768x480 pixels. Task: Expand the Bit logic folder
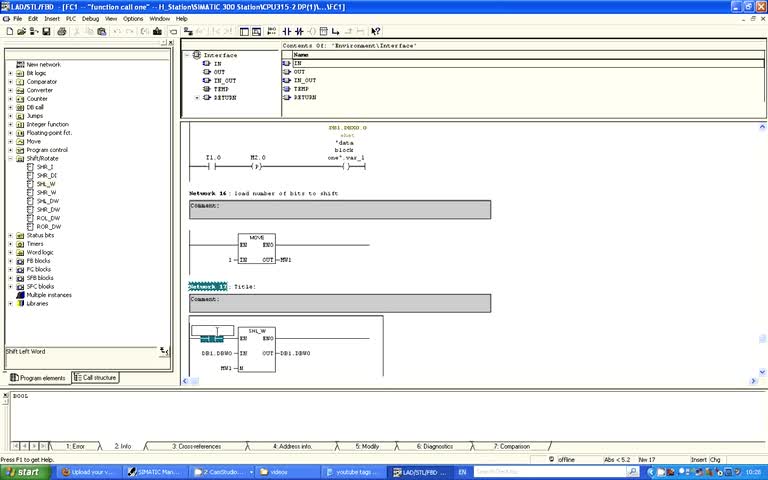(10, 73)
